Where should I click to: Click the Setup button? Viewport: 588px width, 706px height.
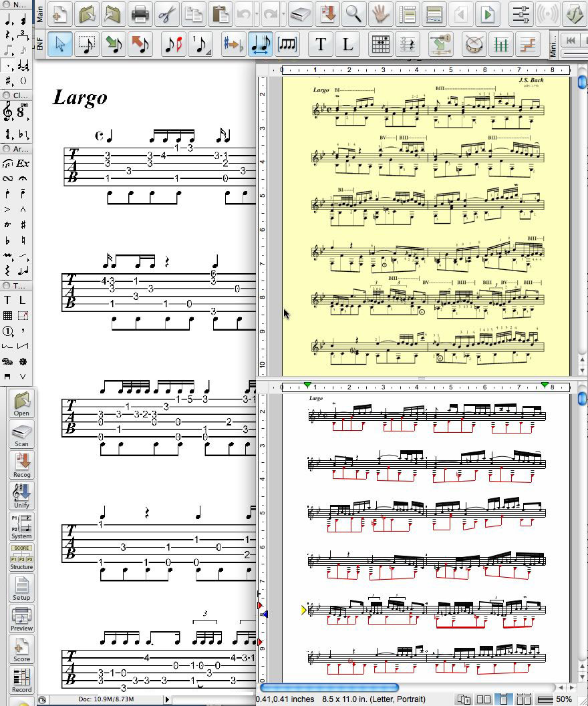click(x=21, y=588)
